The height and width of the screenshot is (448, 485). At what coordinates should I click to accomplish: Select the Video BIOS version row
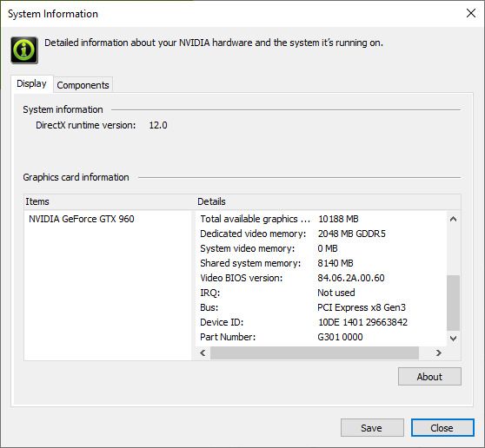322,278
